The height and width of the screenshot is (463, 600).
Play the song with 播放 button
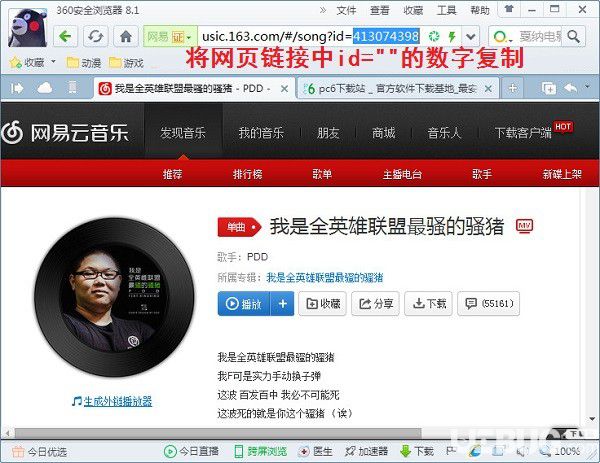pyautogui.click(x=244, y=303)
